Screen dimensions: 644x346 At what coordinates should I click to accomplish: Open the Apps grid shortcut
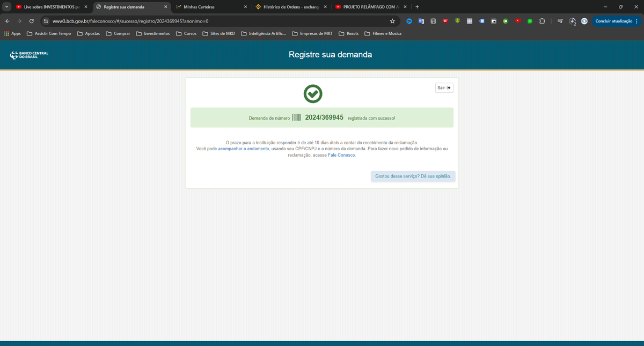coord(12,33)
